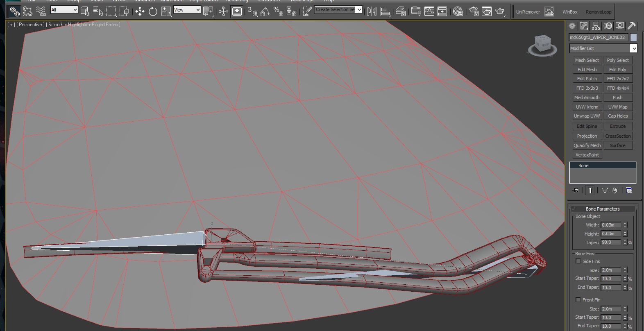Viewport: 644px width, 331px height.
Task: Click the UniRemover toolbar button
Action: click(528, 12)
